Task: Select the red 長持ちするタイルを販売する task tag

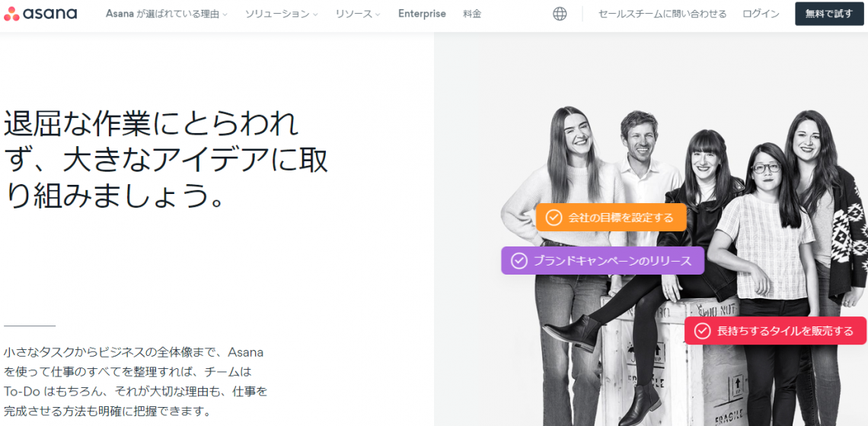Action: [x=775, y=331]
